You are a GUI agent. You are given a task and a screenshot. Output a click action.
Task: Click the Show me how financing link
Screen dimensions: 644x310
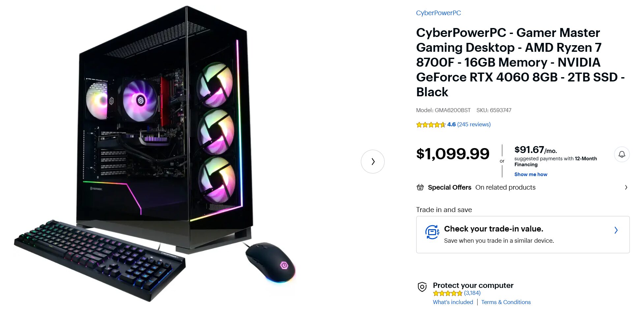[531, 174]
